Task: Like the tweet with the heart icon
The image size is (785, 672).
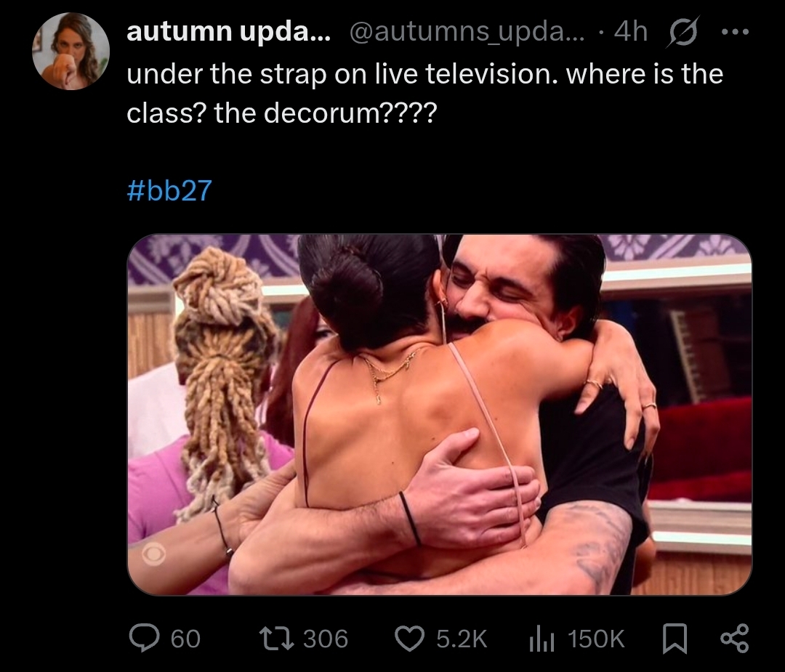Action: (x=409, y=639)
